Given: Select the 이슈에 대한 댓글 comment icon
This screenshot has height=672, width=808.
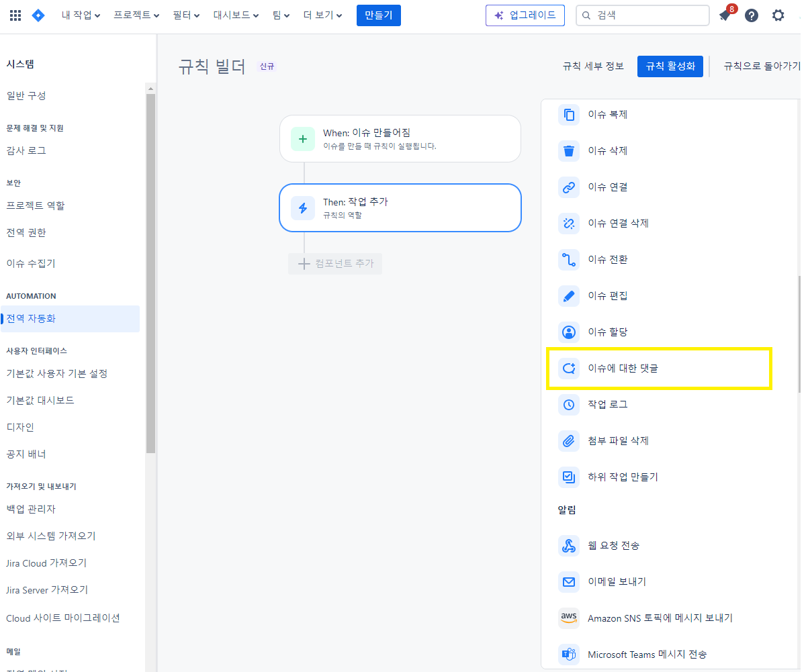Looking at the screenshot, I should [x=569, y=369].
